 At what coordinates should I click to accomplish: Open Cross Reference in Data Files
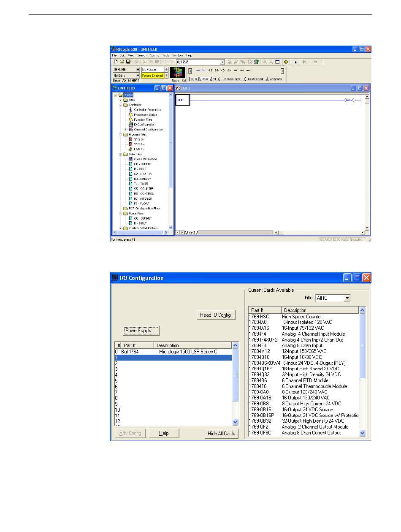tap(145, 159)
